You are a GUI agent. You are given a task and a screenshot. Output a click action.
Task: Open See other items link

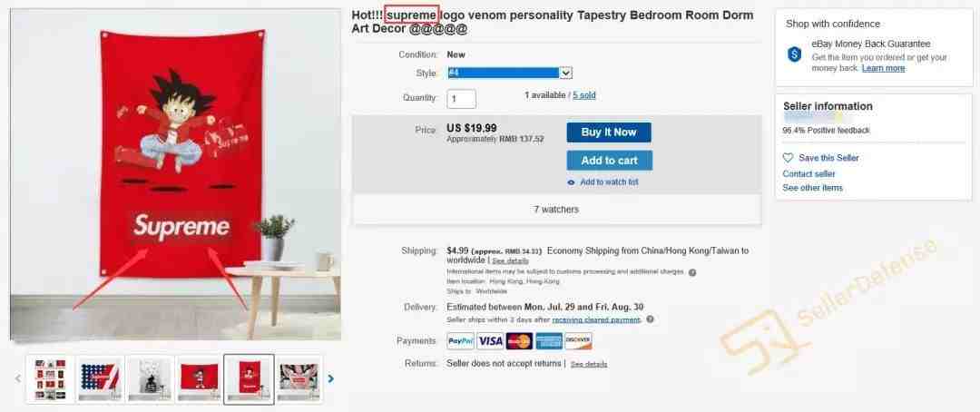[x=812, y=188]
